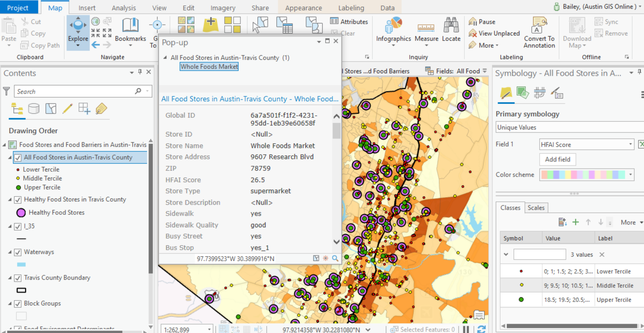Go to previous map extent arrow
This screenshot has width=644, height=333.
pyautogui.click(x=95, y=45)
